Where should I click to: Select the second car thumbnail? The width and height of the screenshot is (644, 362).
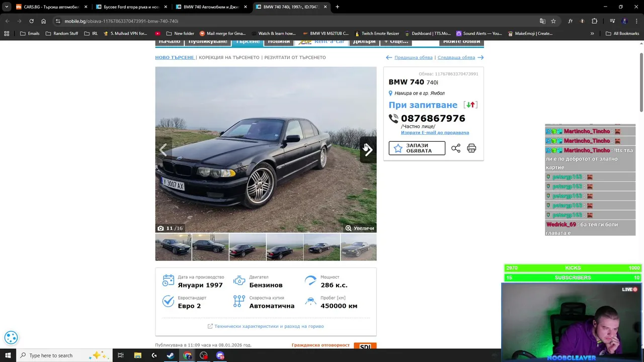click(x=210, y=247)
